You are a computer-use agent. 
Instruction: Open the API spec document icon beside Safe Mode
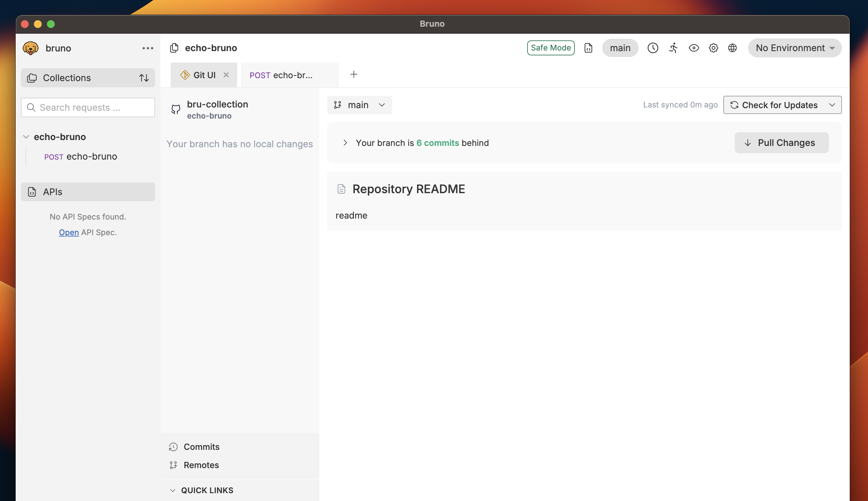coord(588,48)
